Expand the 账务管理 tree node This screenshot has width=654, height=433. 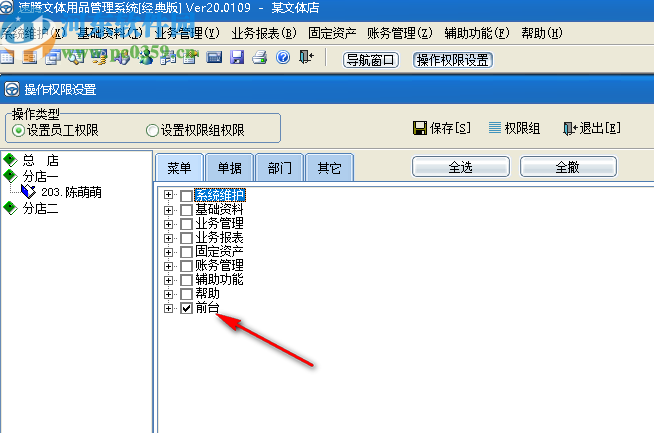click(168, 266)
